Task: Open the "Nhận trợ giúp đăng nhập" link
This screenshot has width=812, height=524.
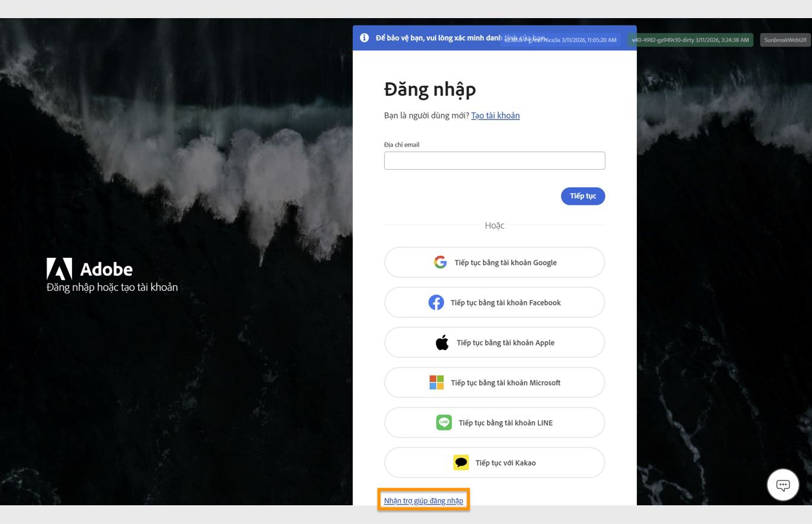Action: (424, 500)
